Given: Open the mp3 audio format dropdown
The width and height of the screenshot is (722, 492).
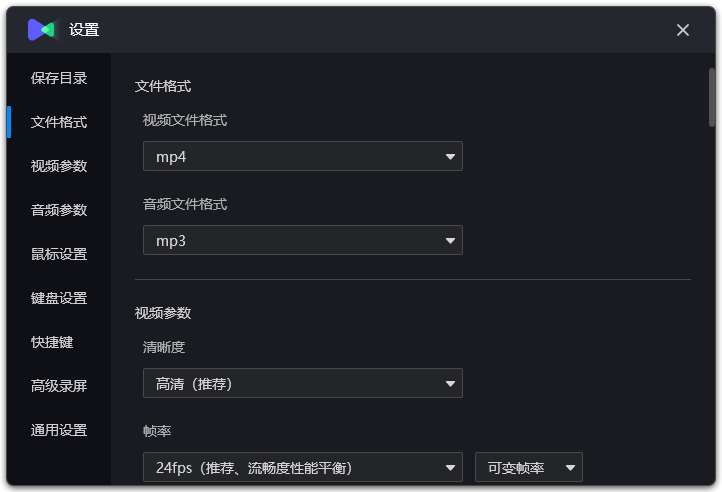Looking at the screenshot, I should click(x=302, y=240).
